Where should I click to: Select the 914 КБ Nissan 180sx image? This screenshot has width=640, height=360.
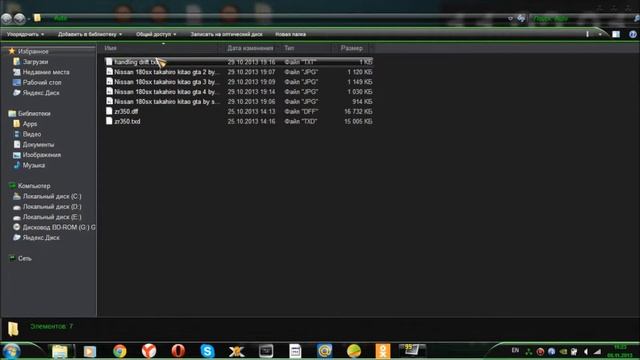point(238,102)
